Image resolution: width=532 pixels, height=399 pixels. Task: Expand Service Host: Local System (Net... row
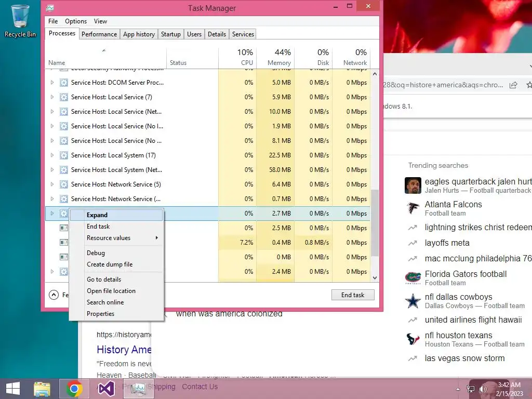52,170
